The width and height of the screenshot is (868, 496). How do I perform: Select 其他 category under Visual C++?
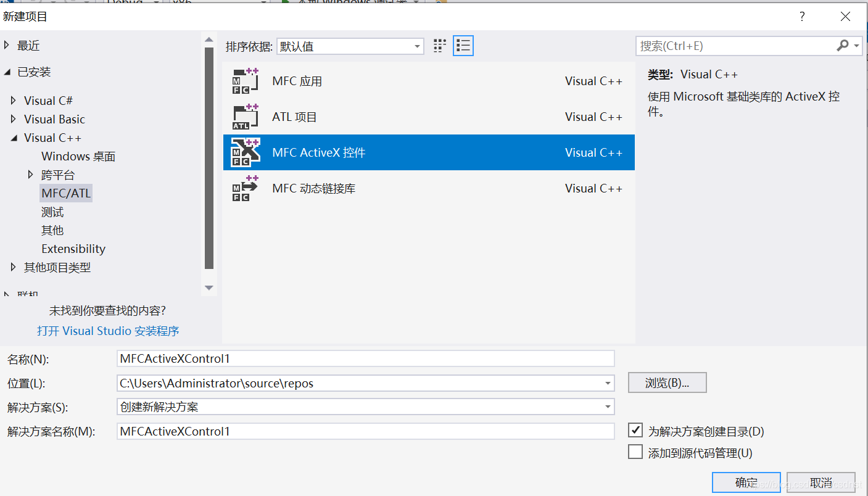click(52, 230)
